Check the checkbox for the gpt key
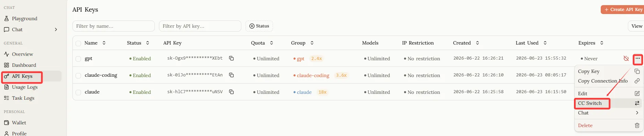This screenshot has height=136, width=644. point(78,59)
